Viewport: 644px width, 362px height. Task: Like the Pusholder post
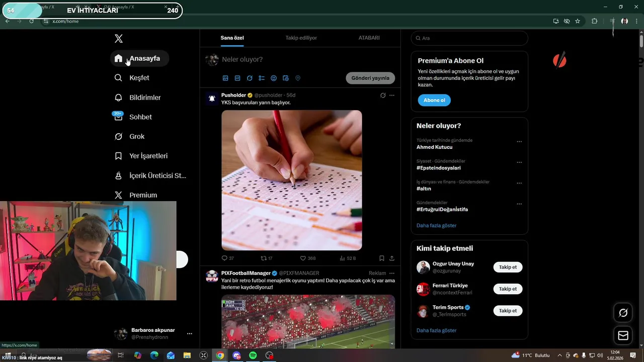[308, 258]
